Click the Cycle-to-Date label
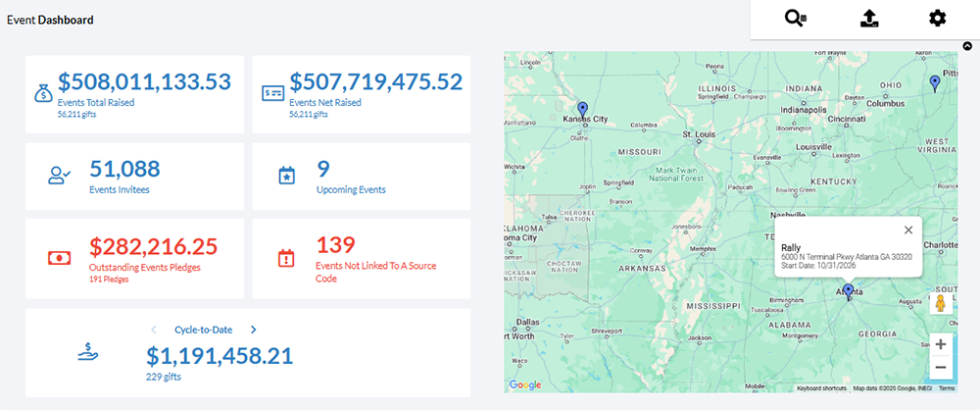This screenshot has height=410, width=980. coord(201,330)
